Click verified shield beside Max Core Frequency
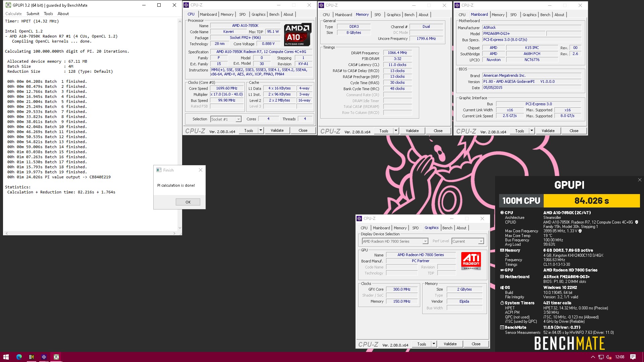This screenshot has height=362, width=644. tap(580, 231)
